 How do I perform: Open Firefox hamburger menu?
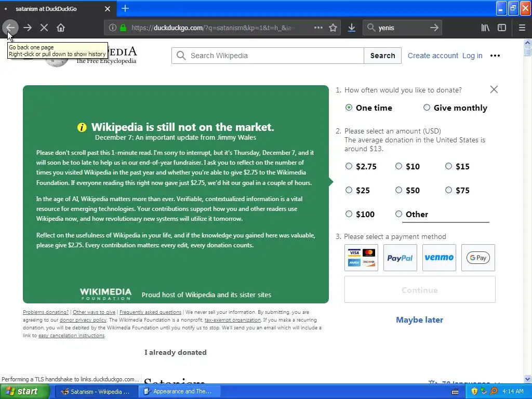pos(522,28)
